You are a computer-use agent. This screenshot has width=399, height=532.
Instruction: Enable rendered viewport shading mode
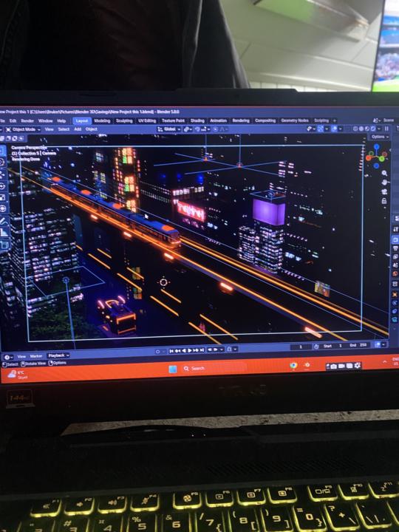click(373, 129)
